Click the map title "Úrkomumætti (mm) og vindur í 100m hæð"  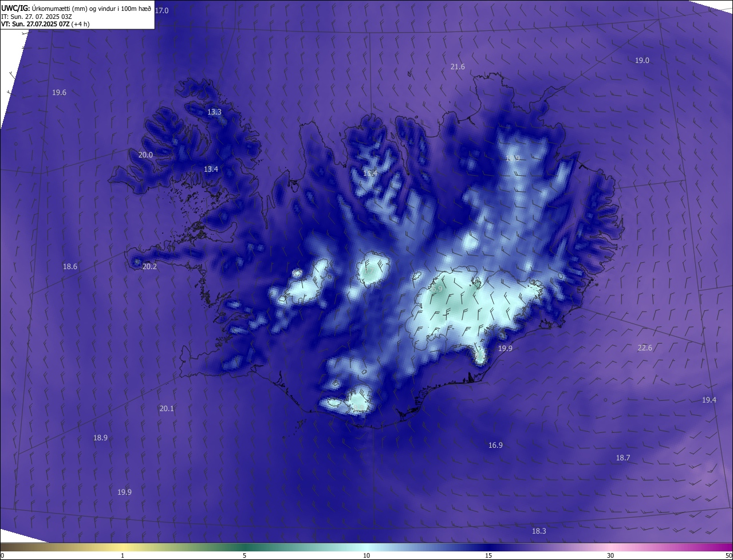pos(92,8)
